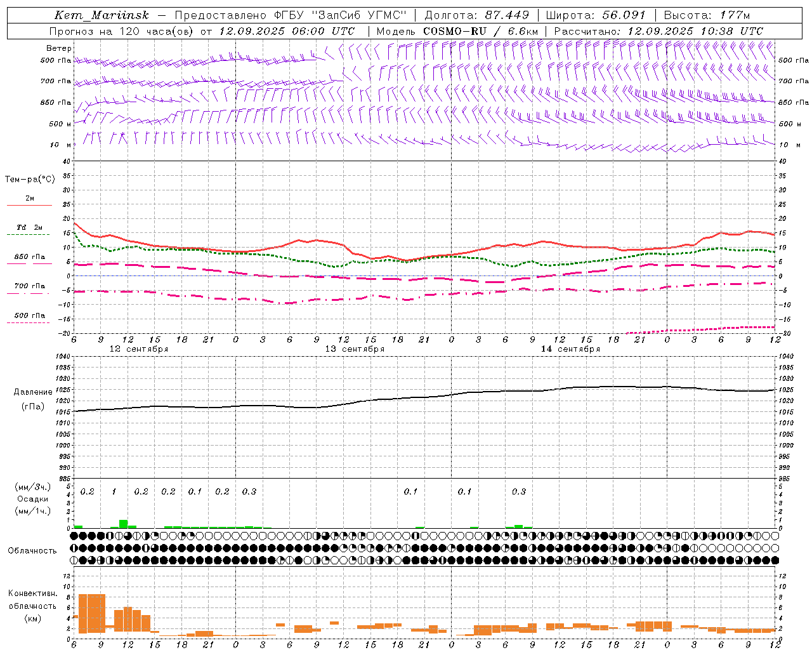Click the "700 гПа" temperature legend label
812x650 pixels.
[x=30, y=286]
